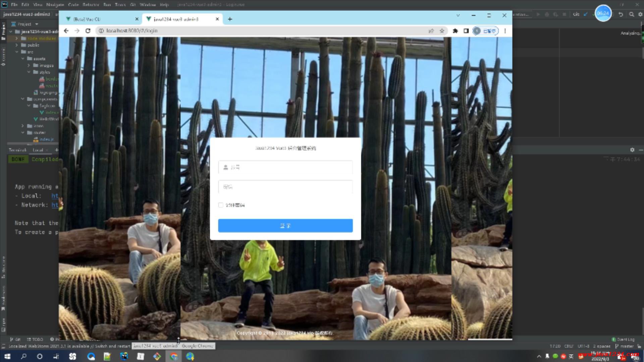Click the Chrome forward navigation arrow

[x=77, y=31]
